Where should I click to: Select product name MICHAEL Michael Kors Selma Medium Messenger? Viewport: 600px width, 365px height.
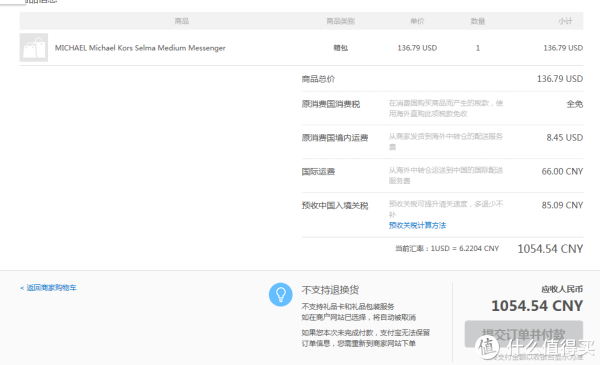[x=140, y=48]
